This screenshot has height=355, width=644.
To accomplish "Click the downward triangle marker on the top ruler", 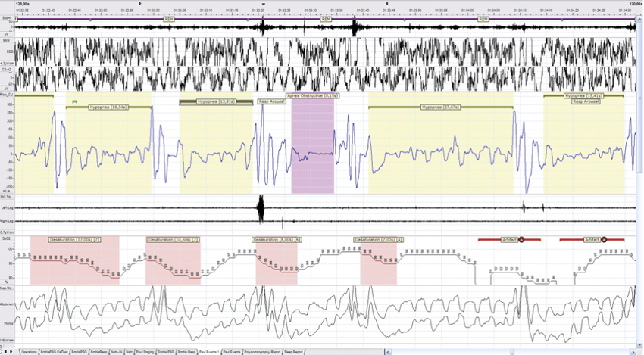I will pyautogui.click(x=263, y=4).
